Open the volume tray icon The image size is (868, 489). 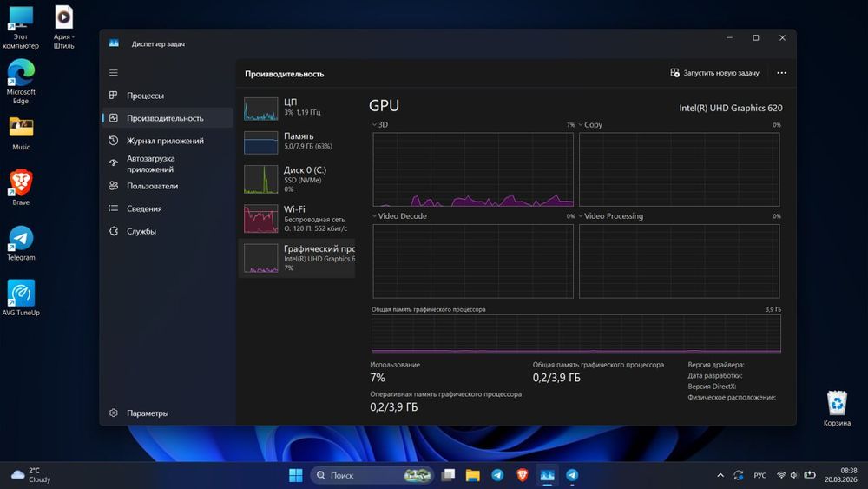794,475
